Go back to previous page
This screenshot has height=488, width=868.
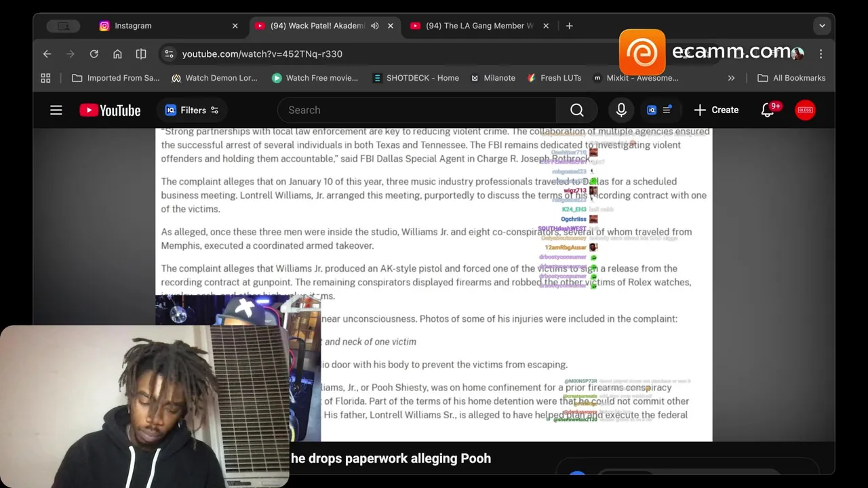(x=47, y=54)
